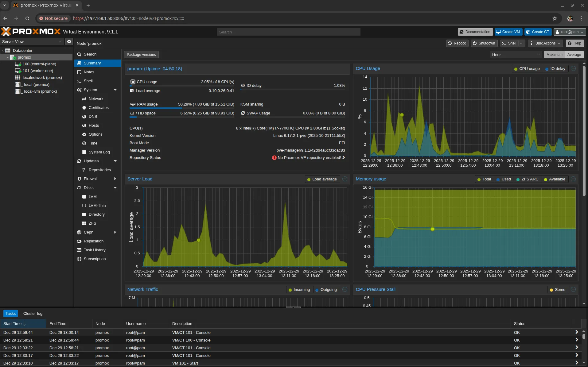
Task: Expand the Bulk Actions dropdown
Action: (545, 43)
